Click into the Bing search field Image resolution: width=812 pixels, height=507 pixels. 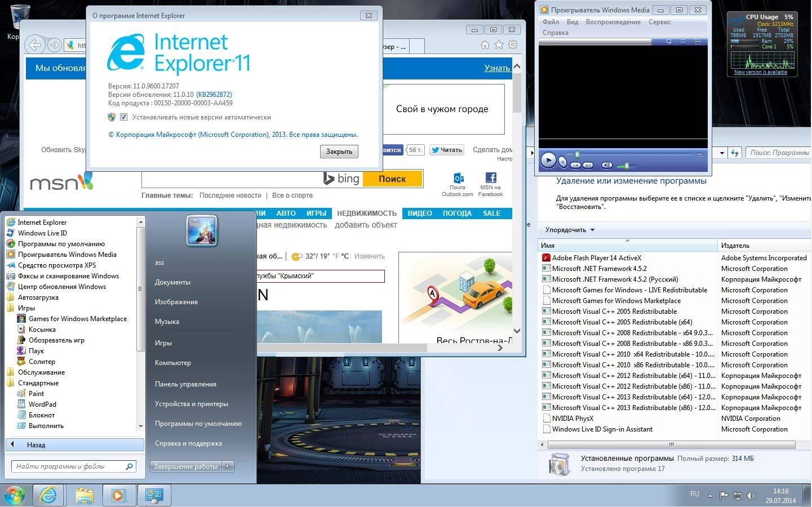[231, 179]
